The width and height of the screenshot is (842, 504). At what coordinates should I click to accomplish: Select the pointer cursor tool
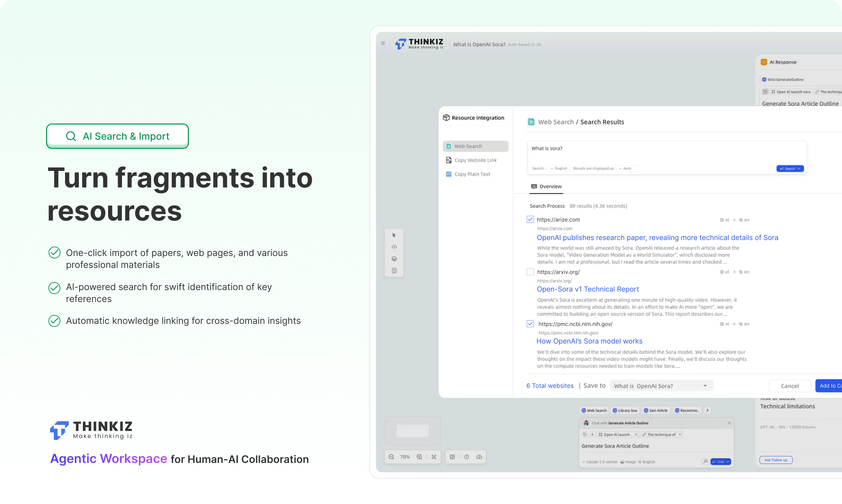pos(394,235)
